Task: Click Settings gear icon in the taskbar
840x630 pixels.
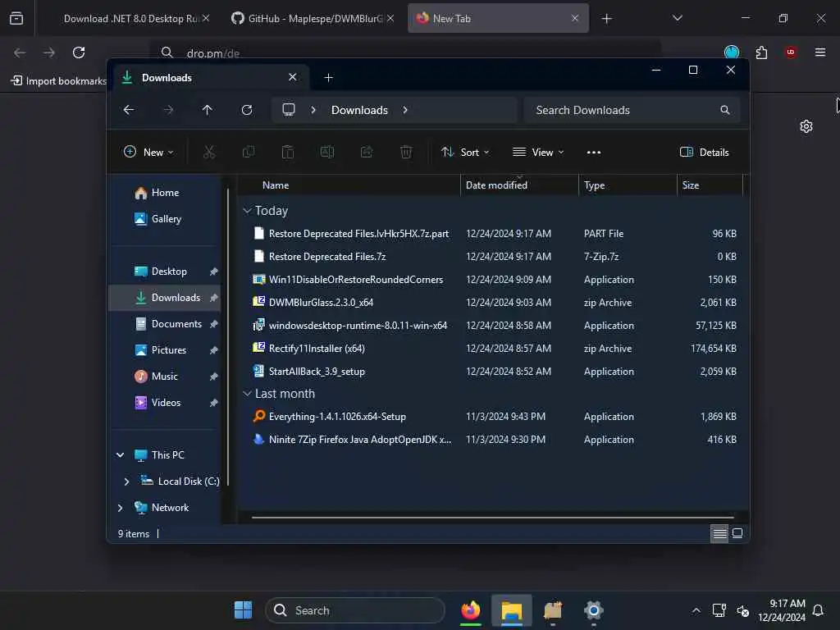Action: [594, 610]
